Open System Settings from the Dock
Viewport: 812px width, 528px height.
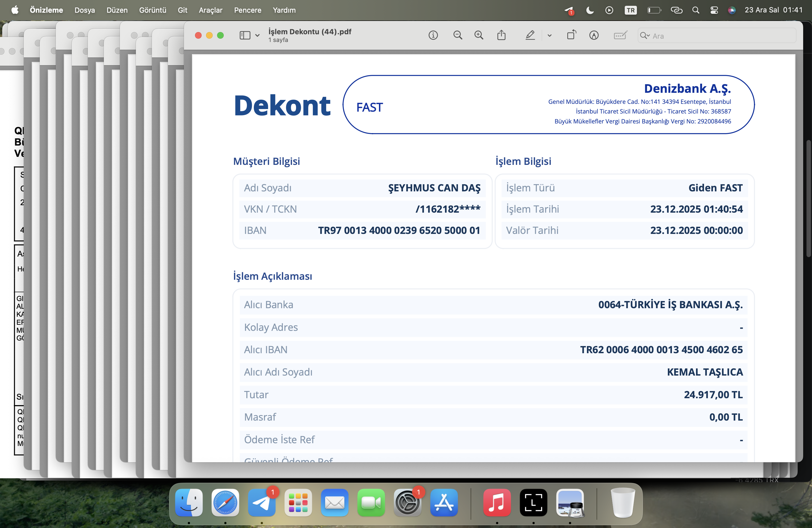(407, 502)
